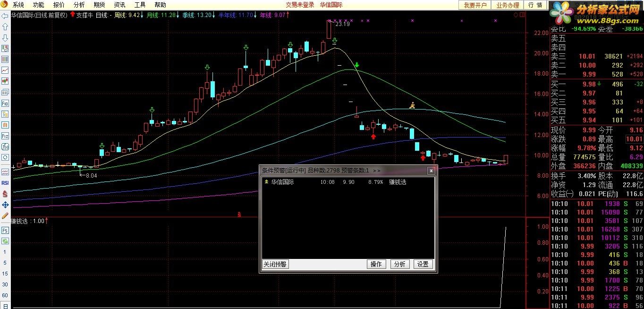Click the red $ marker on time axis
Screen dimensions: 644x309
pyautogui.click(x=239, y=215)
